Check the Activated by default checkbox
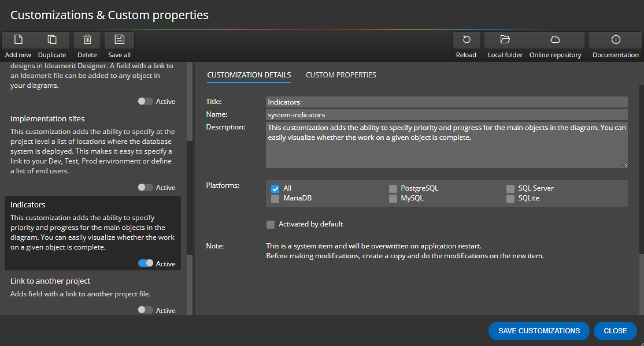Image resolution: width=644 pixels, height=346 pixels. point(270,224)
